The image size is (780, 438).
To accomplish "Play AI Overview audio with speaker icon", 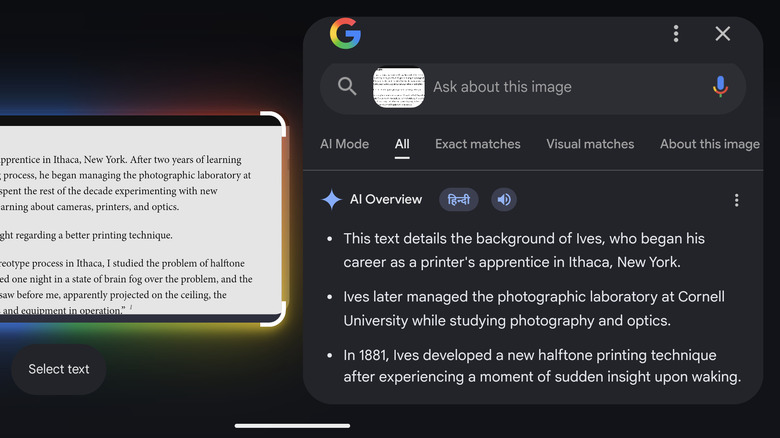I will (504, 200).
